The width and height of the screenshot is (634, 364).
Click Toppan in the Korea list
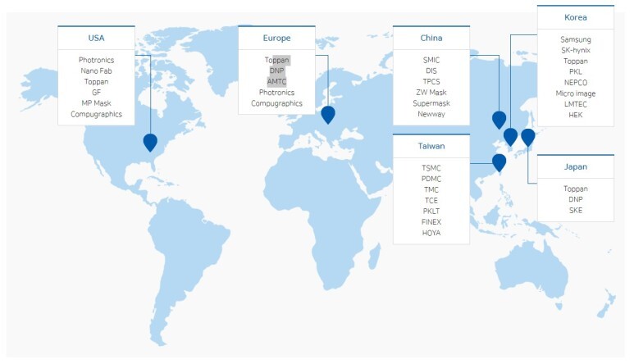point(576,61)
